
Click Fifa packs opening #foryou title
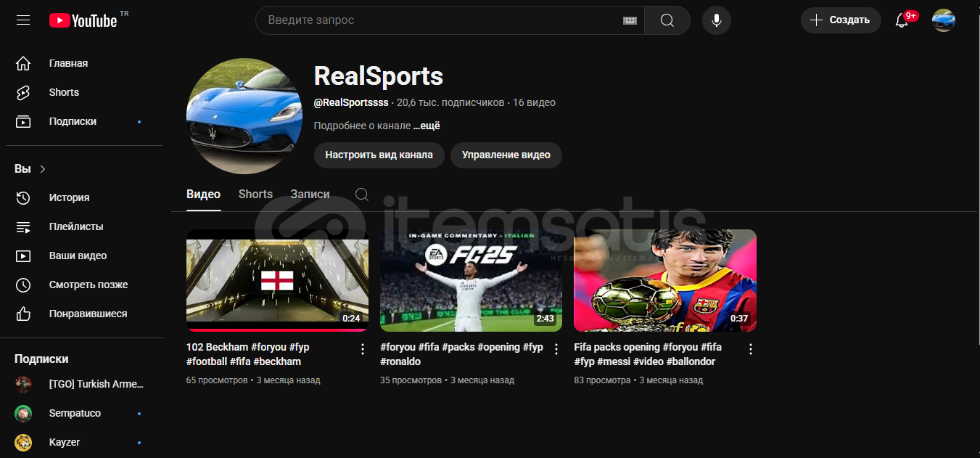point(648,354)
